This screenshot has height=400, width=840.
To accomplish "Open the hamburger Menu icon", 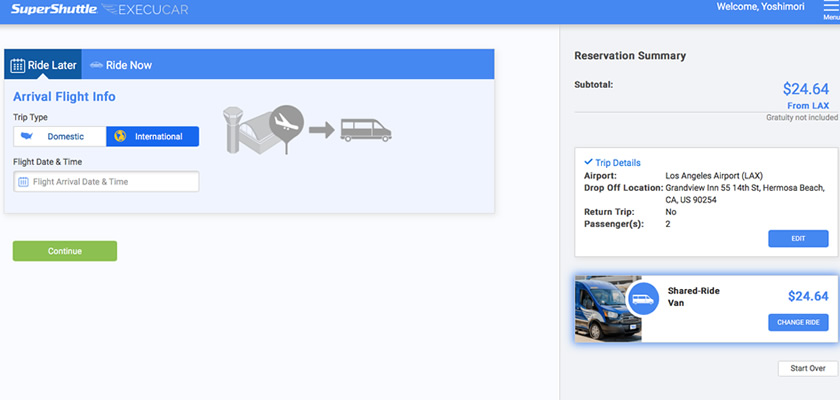I will [830, 8].
